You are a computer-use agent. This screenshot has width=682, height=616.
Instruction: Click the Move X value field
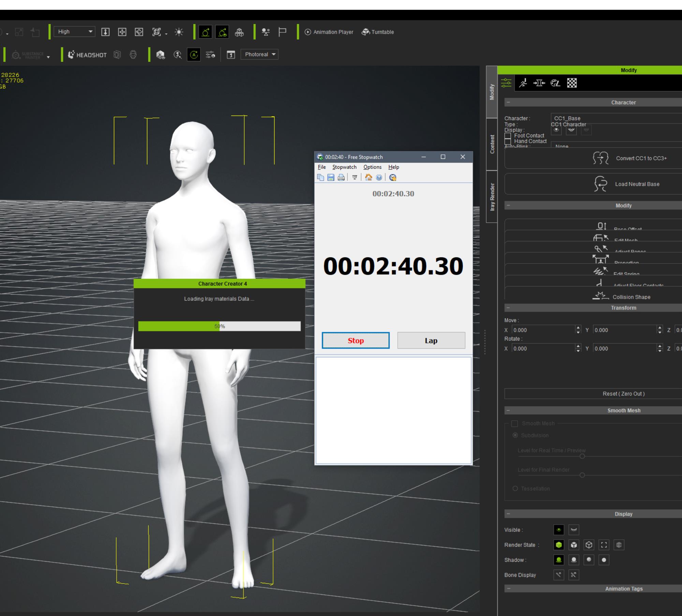tap(543, 330)
